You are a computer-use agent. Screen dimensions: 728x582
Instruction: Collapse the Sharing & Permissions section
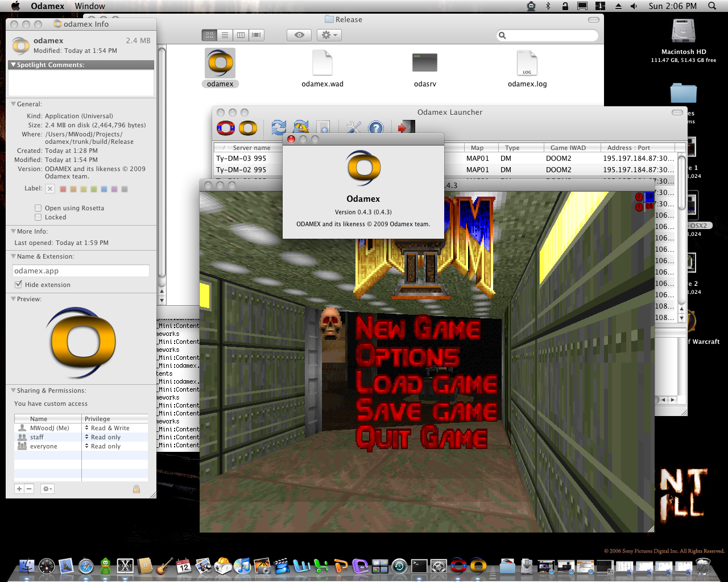[13, 390]
